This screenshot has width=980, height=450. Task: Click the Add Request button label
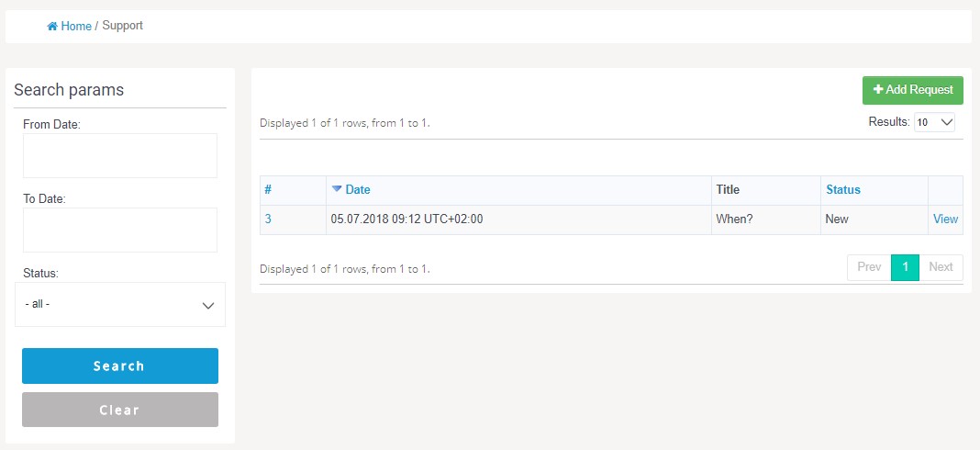click(x=919, y=90)
